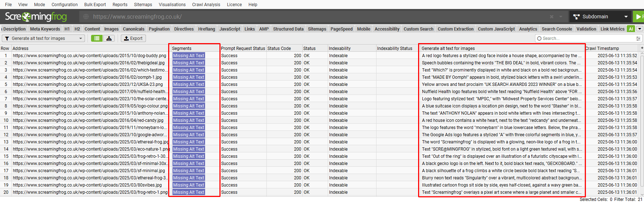Switch to the Accessibility tab
This screenshot has width=644, height=202.
tap(387, 29)
